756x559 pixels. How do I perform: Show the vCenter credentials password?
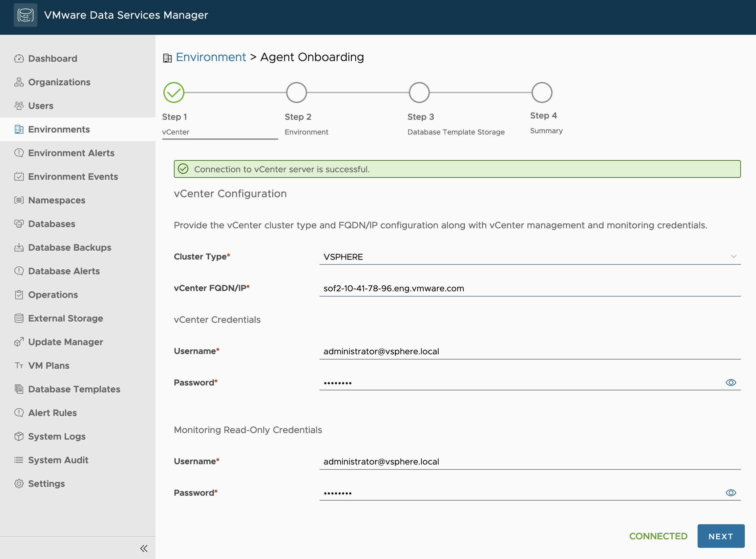tap(731, 383)
